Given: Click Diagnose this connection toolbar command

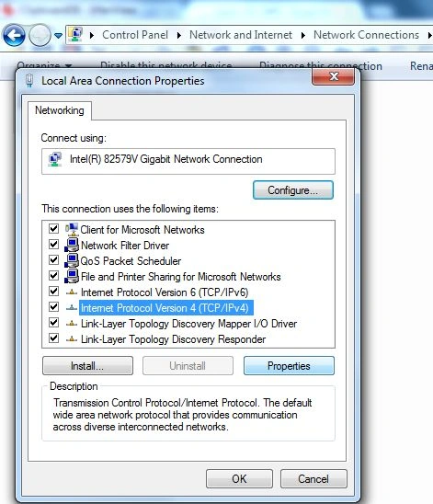Looking at the screenshot, I should pos(321,66).
